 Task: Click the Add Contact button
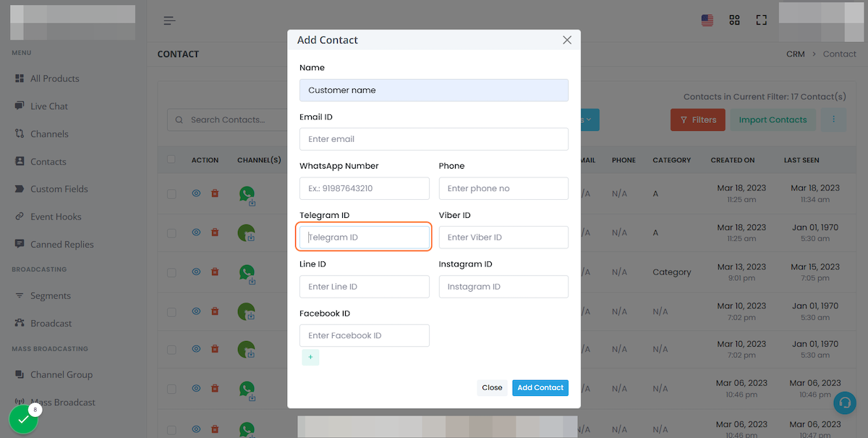pyautogui.click(x=540, y=388)
